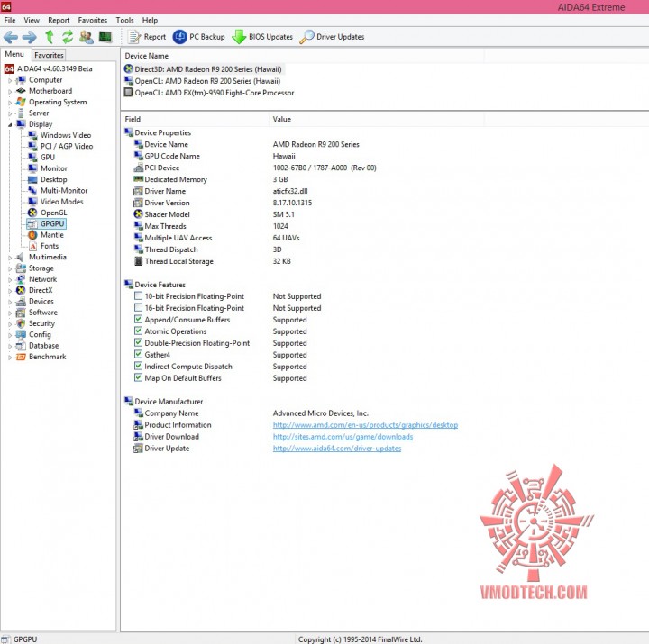Click the AIDA64 v4.60.3149 Beta root node

55,68
